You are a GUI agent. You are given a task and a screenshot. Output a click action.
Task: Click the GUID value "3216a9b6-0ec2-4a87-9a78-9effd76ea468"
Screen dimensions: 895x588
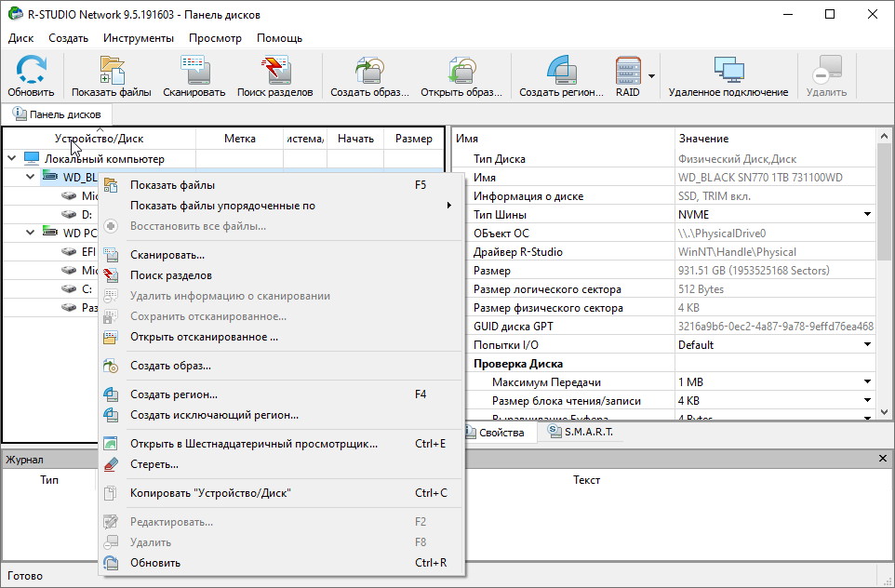click(x=776, y=327)
